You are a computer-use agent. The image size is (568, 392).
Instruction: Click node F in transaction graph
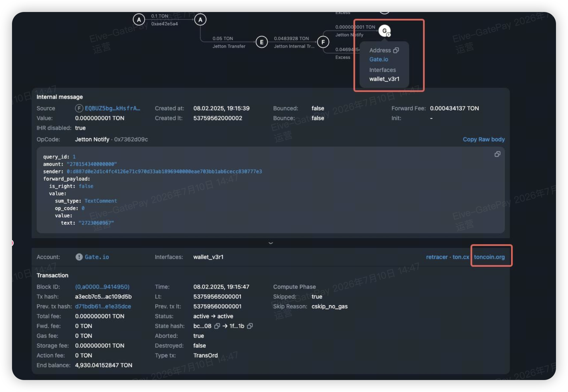pos(323,42)
